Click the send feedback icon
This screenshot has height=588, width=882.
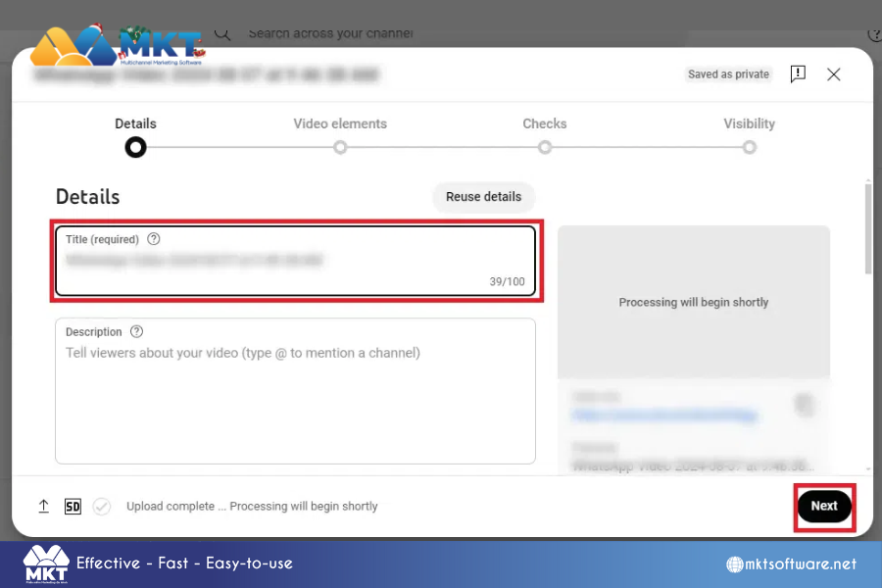pos(798,73)
